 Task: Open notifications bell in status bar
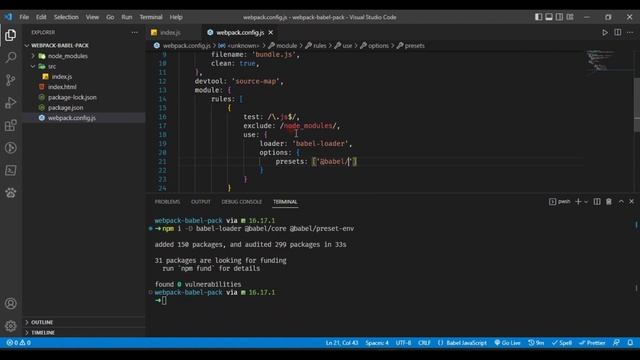click(630, 343)
